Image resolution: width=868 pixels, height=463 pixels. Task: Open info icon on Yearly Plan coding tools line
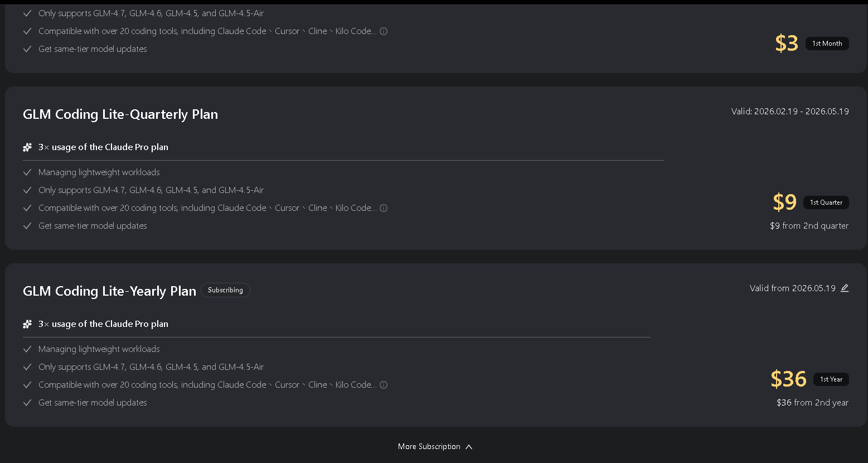point(384,385)
